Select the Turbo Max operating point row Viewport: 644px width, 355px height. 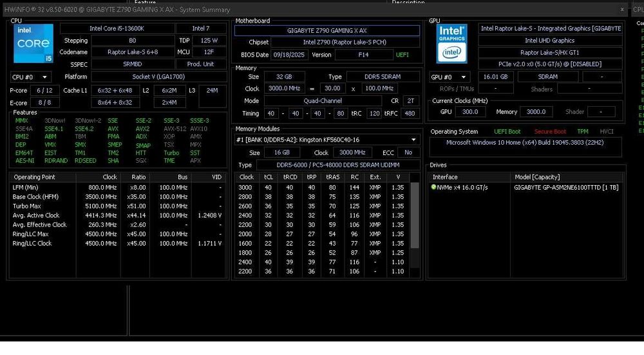point(117,206)
